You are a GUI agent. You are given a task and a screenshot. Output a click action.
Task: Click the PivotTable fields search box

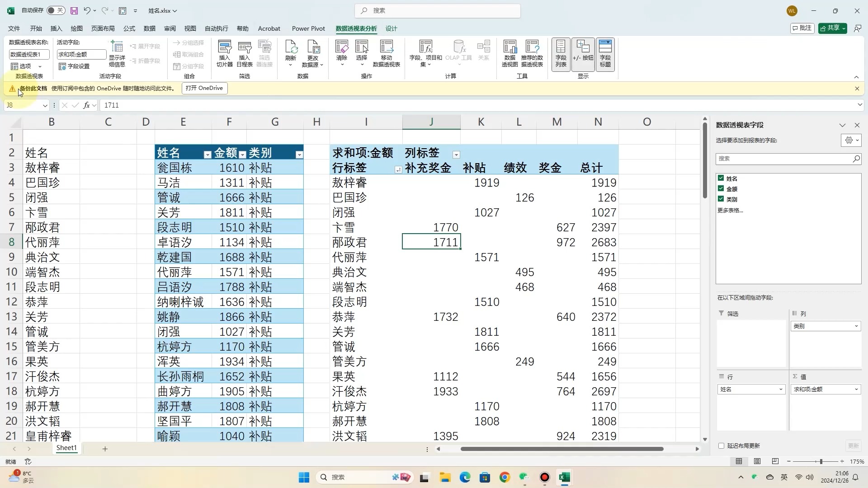point(784,159)
